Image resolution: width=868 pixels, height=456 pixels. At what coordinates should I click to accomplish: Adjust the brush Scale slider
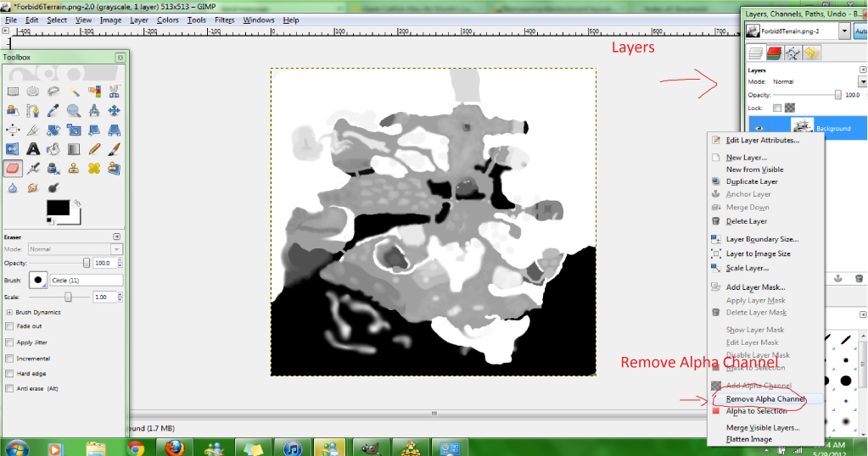(60, 297)
